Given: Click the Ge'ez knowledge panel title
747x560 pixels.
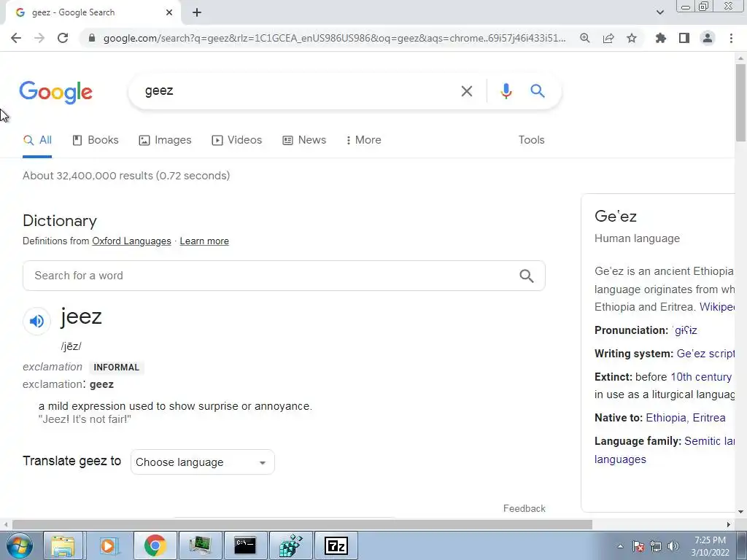Looking at the screenshot, I should point(616,216).
